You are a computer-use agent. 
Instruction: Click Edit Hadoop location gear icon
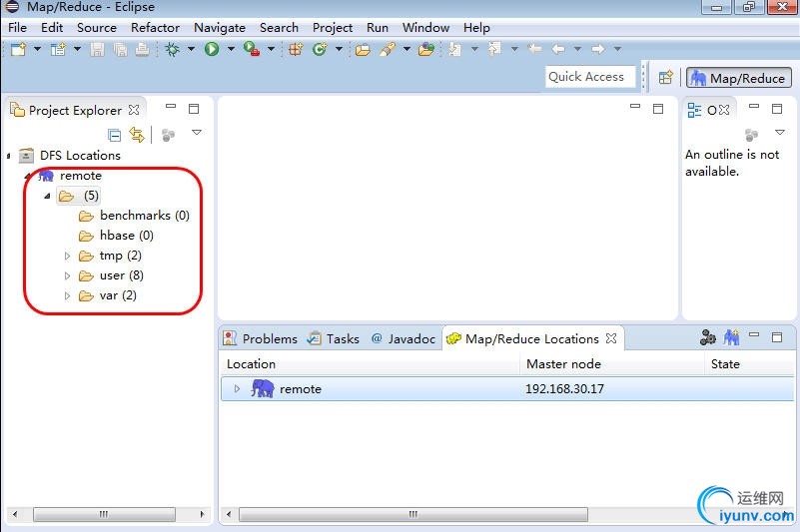pos(708,337)
